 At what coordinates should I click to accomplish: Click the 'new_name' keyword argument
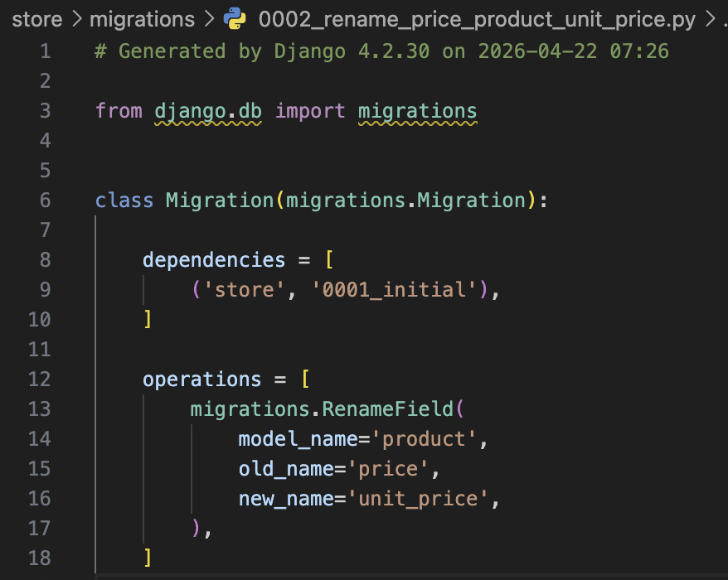coord(286,499)
